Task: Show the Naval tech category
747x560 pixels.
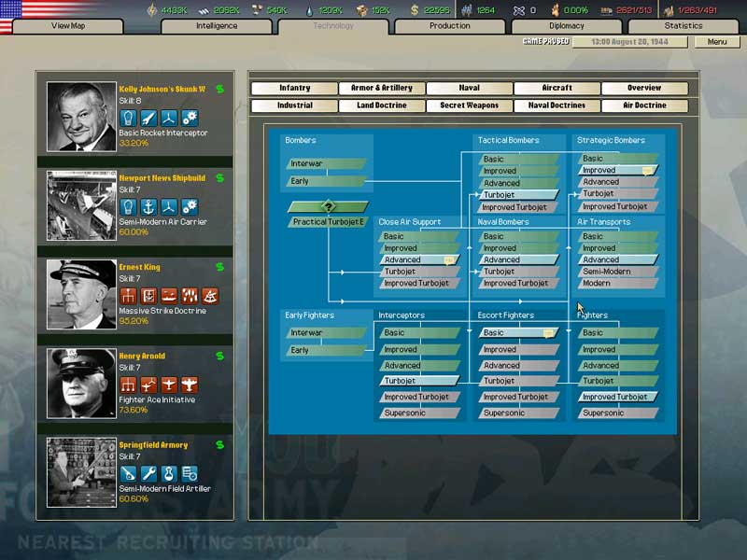Action: [470, 88]
